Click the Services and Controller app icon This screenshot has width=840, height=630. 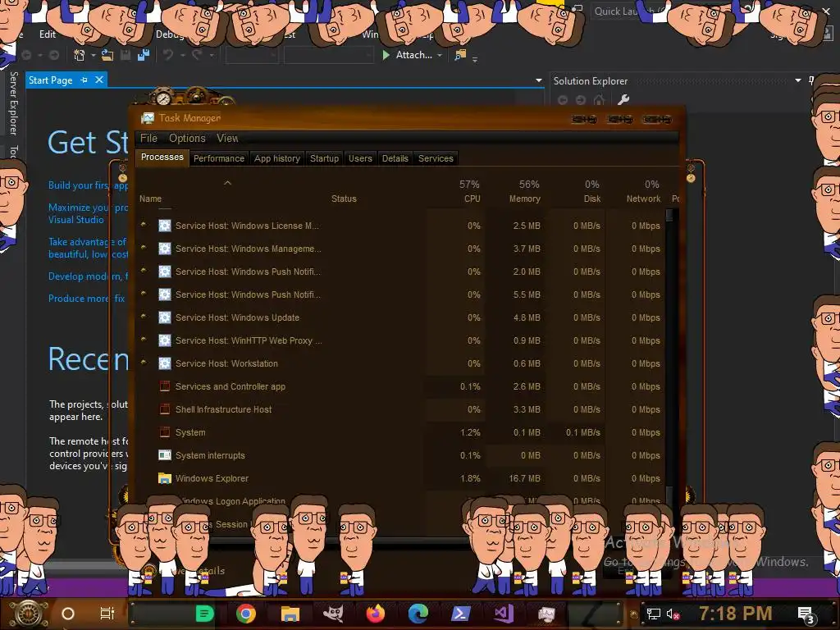[164, 386]
